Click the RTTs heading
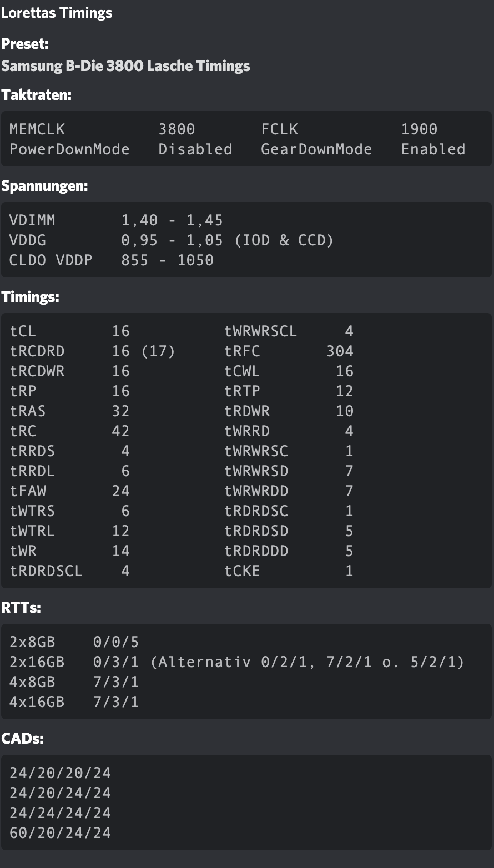The height and width of the screenshot is (868, 494). point(21,608)
